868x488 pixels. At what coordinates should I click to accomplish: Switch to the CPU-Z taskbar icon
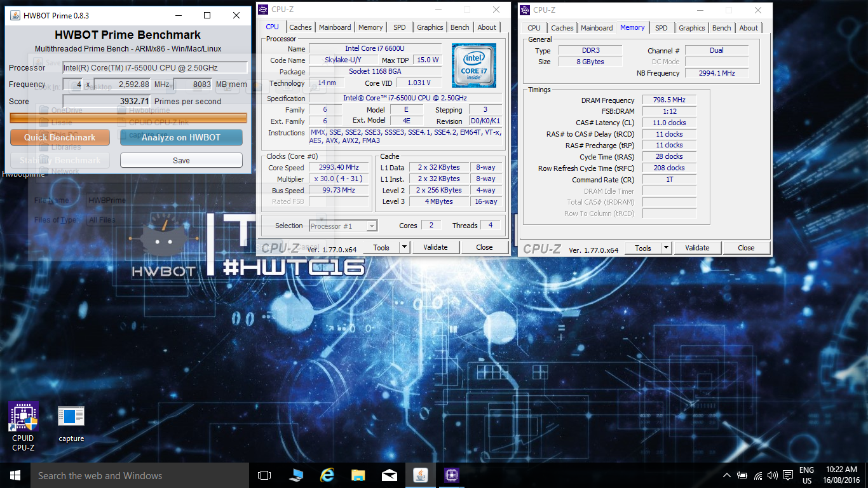[x=452, y=475]
